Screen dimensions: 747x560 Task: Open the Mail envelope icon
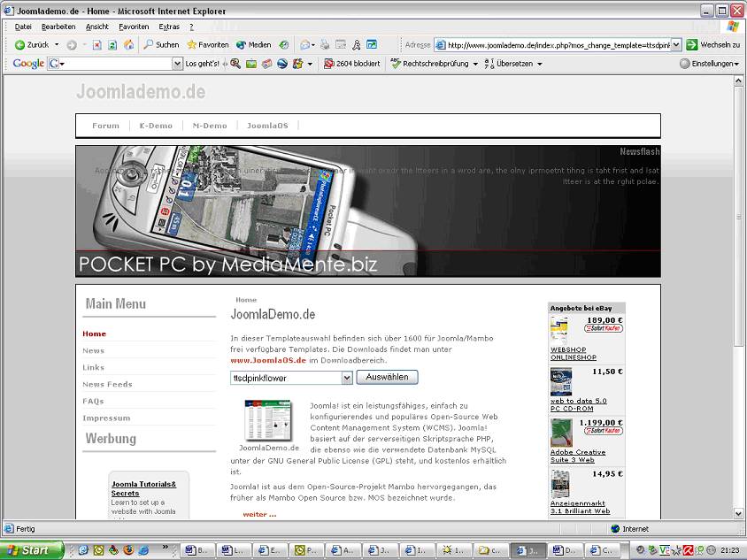pyautogui.click(x=304, y=45)
